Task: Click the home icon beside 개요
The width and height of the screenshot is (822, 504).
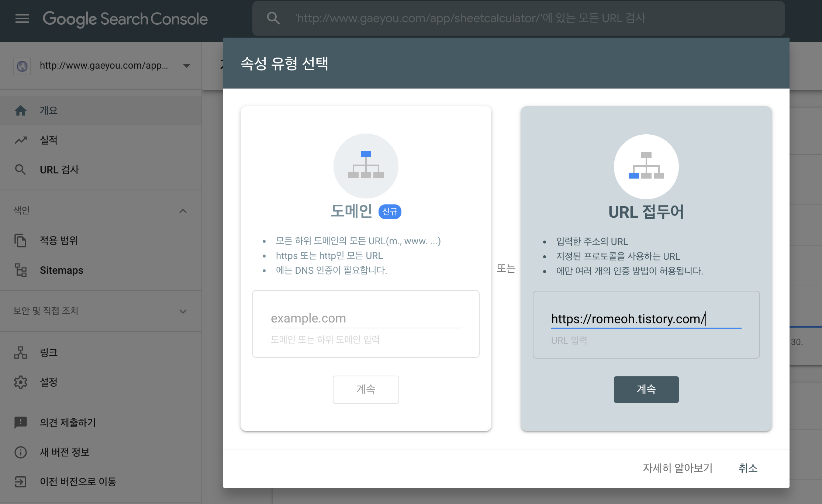Action: coord(21,111)
